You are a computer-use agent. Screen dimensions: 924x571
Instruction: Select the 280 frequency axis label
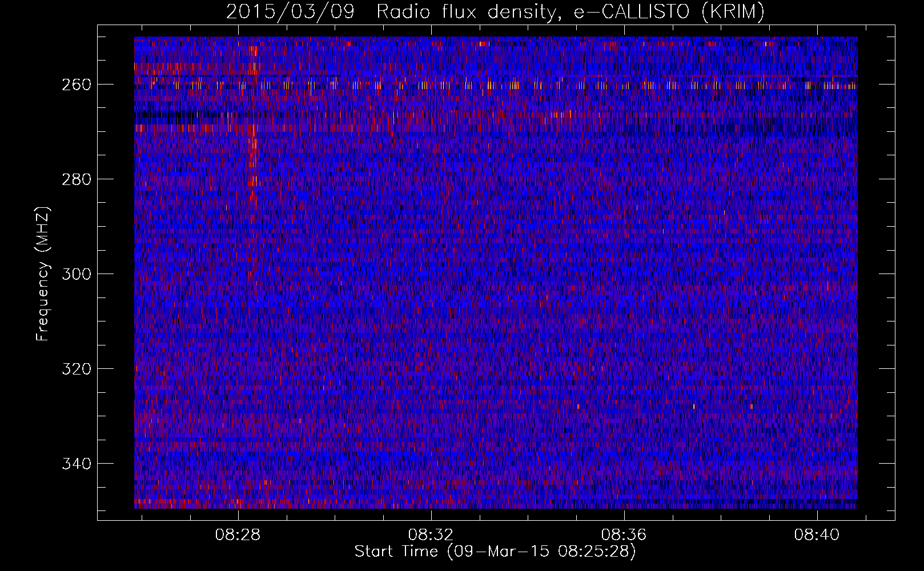[77, 179]
